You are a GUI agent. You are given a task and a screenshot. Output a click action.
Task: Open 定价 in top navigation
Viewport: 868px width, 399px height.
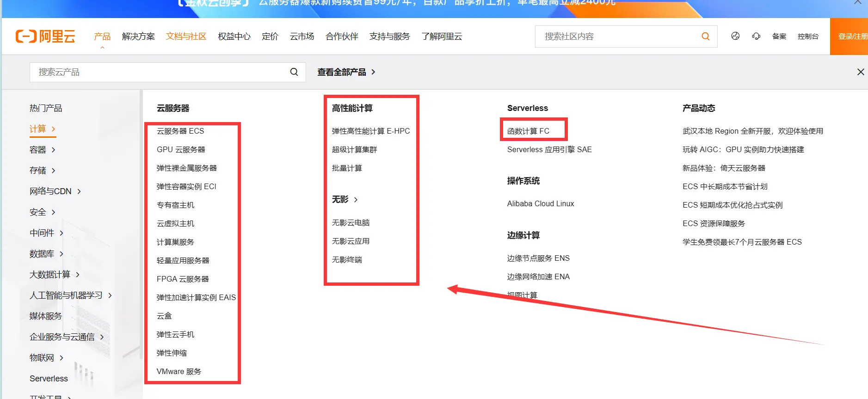click(270, 36)
